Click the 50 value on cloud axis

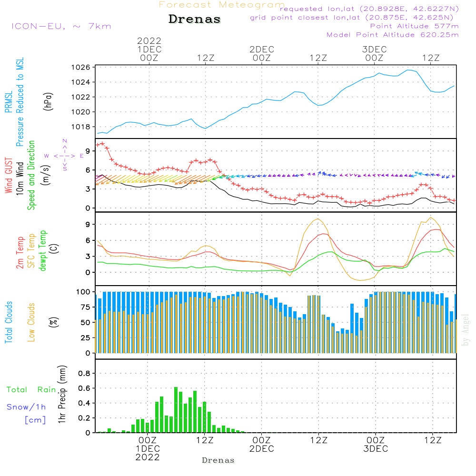(x=86, y=322)
